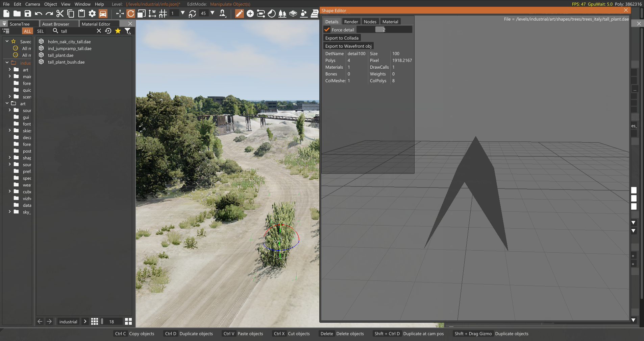Click the create object plus icon

[x=250, y=14]
